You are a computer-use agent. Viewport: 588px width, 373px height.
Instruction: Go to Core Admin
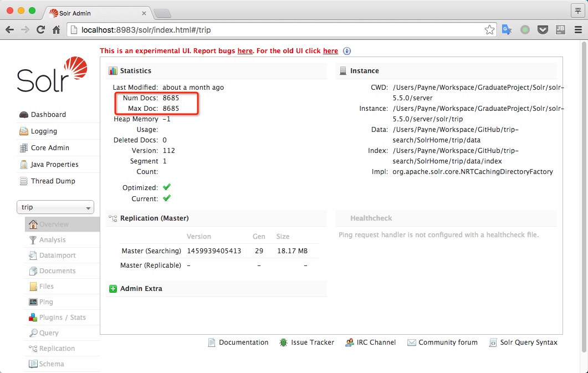49,148
